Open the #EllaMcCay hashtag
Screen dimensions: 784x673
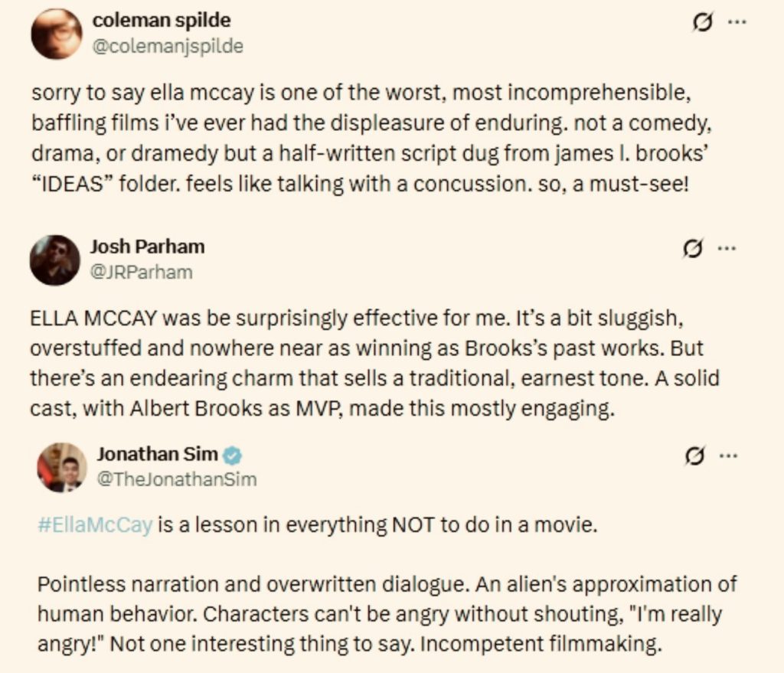(94, 527)
